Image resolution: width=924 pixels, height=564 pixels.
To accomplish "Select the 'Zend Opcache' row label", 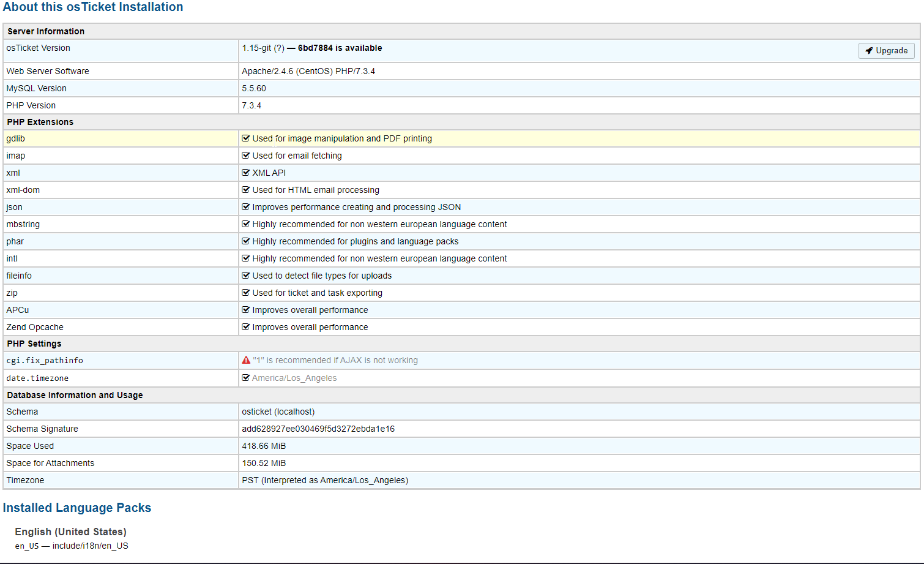I will click(x=35, y=327).
